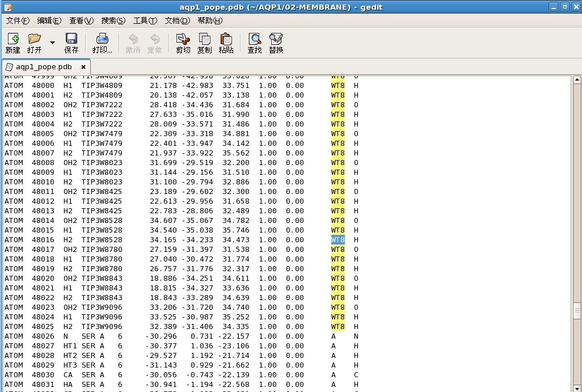
Task: Open the 编辑(E) menu
Action: [49, 20]
